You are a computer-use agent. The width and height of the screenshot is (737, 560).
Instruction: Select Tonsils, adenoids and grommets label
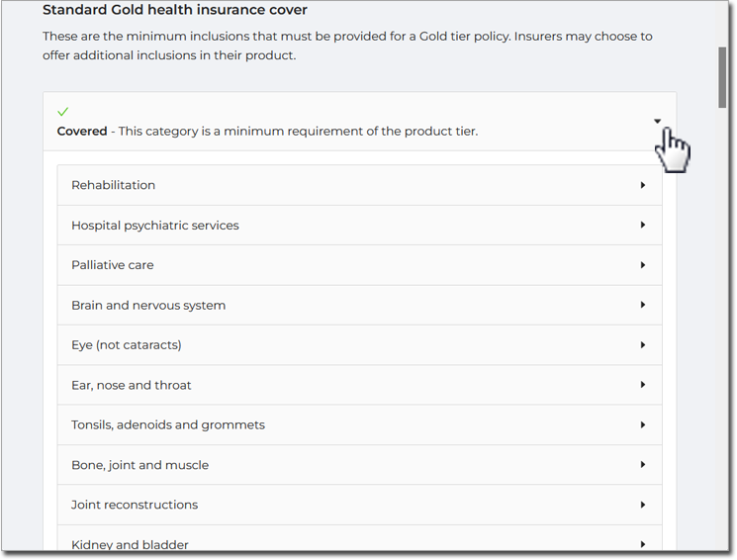168,425
